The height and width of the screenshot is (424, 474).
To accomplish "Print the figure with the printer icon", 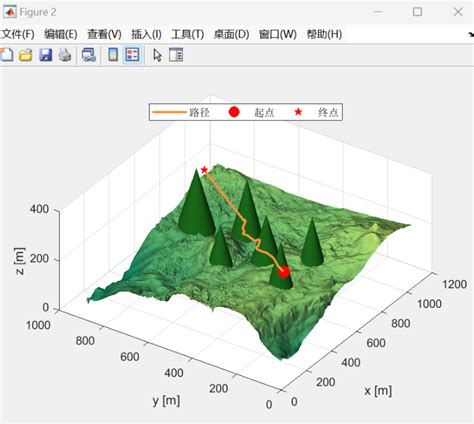I will 65,55.
